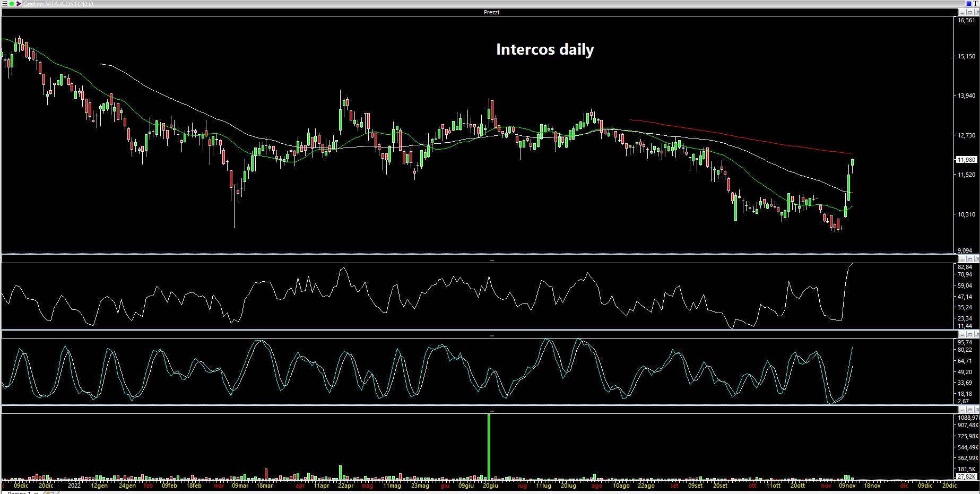Click the 18,18 stochastic scale label
This screenshot has height=494, width=980.
click(965, 394)
